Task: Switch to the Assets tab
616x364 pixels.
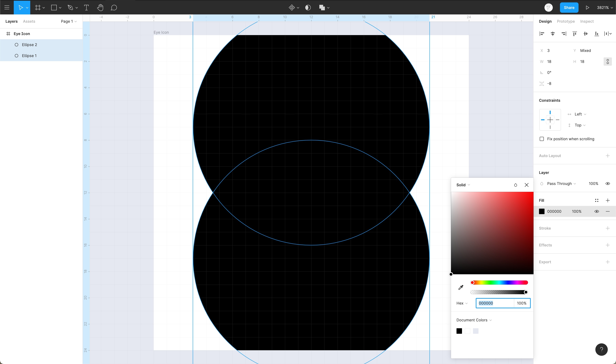Action: 29,21
